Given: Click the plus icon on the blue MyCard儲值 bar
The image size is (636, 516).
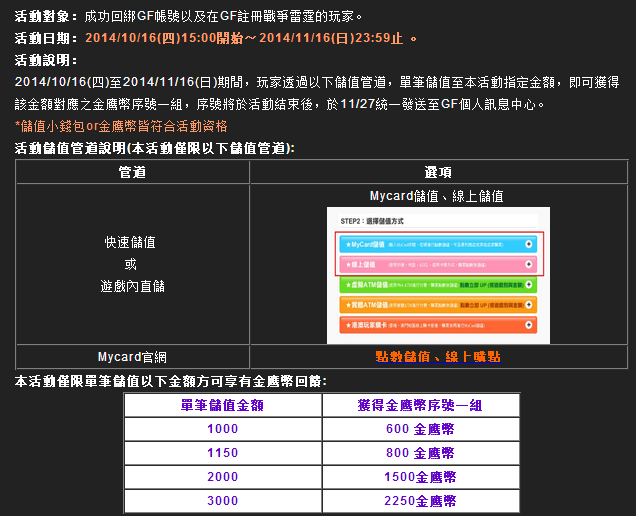Looking at the screenshot, I should pos(528,244).
